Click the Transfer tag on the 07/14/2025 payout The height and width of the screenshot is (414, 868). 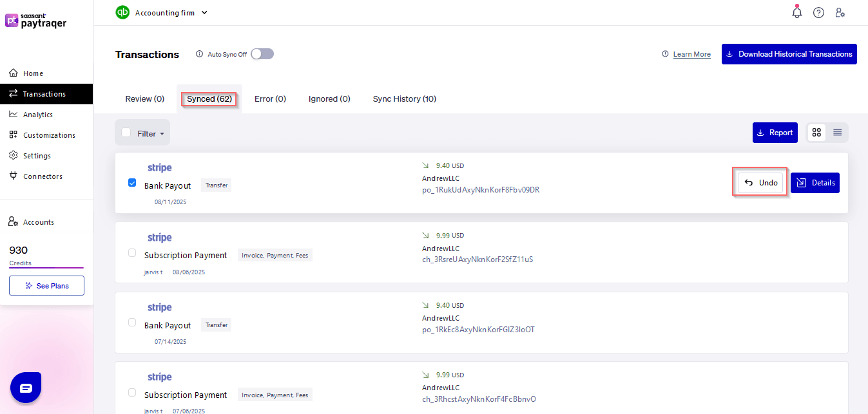216,325
